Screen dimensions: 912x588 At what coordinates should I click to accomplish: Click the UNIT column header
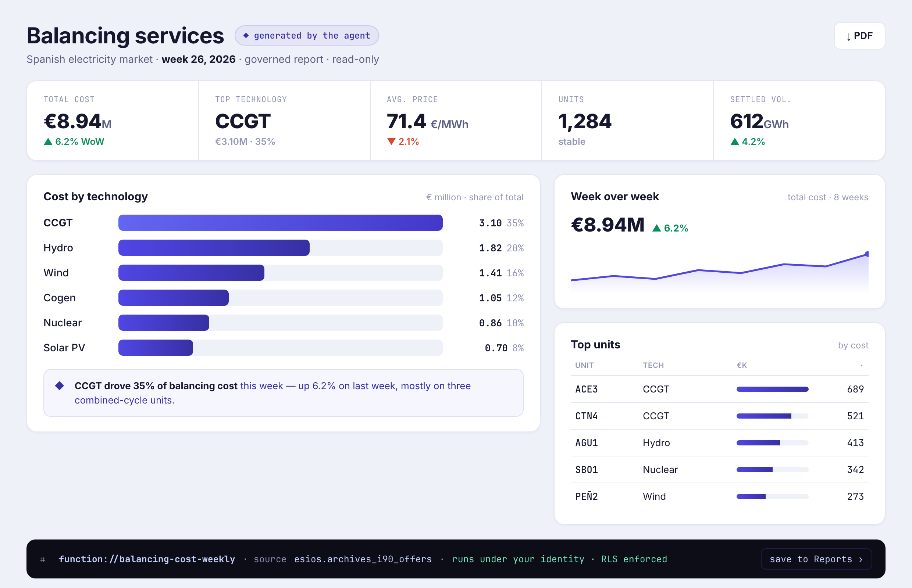585,365
